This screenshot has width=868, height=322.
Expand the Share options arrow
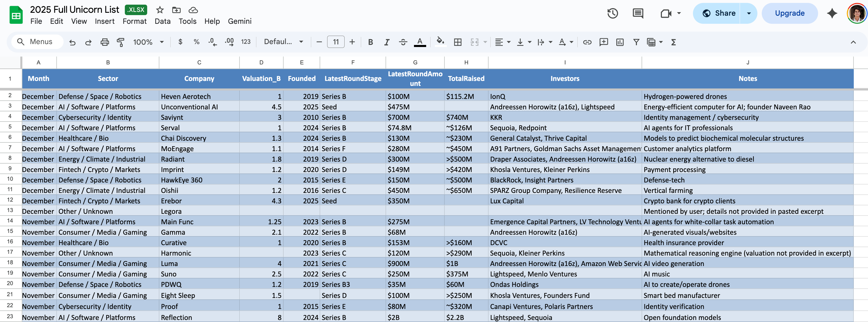point(749,13)
